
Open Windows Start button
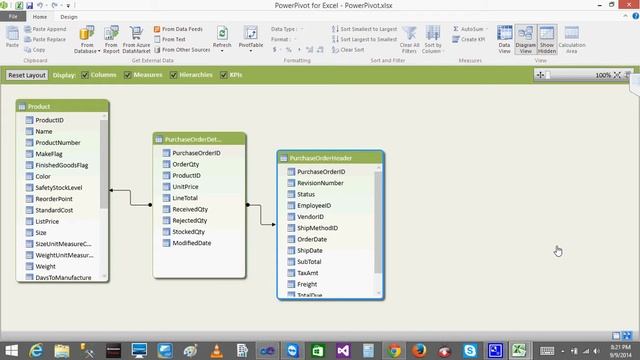pyautogui.click(x=11, y=351)
